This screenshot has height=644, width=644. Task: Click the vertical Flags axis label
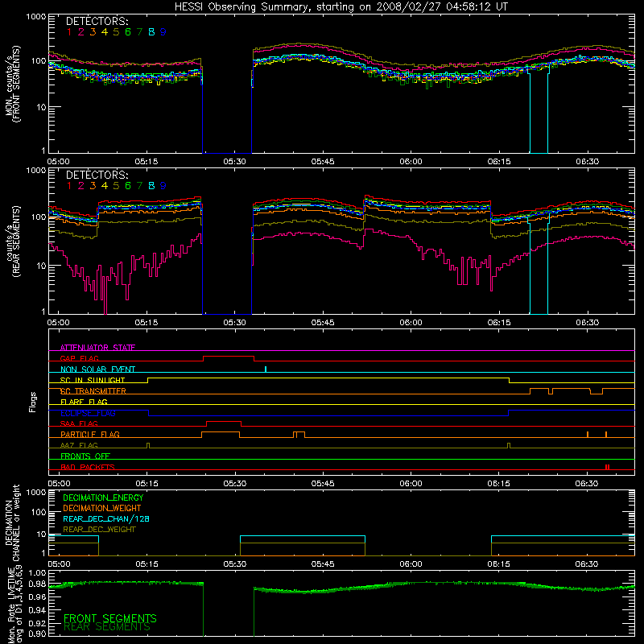pyautogui.click(x=33, y=402)
